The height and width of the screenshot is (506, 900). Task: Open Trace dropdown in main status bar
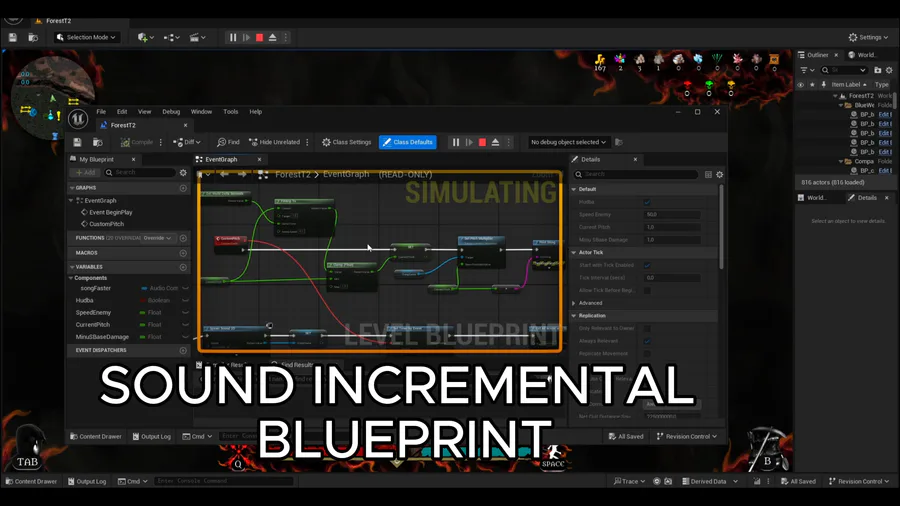click(x=630, y=481)
